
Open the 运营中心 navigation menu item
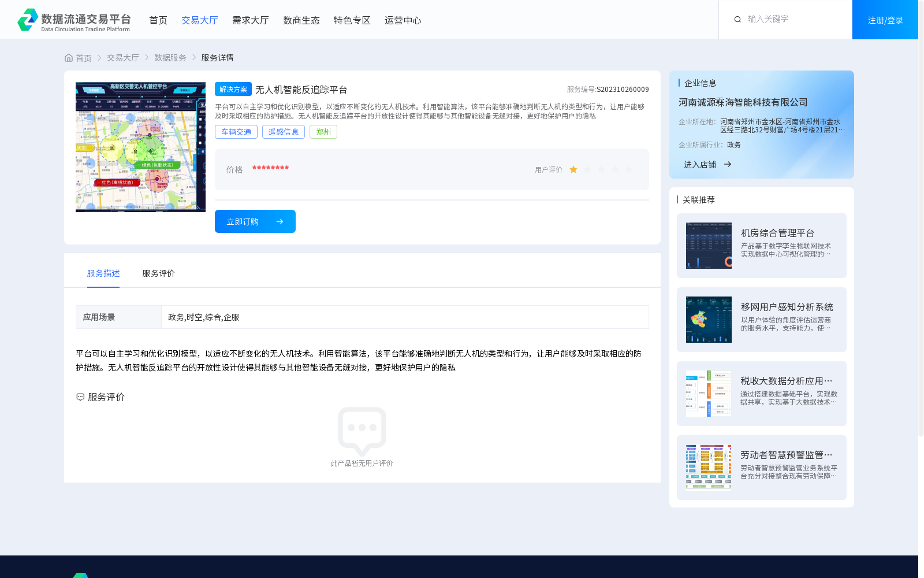pyautogui.click(x=403, y=20)
